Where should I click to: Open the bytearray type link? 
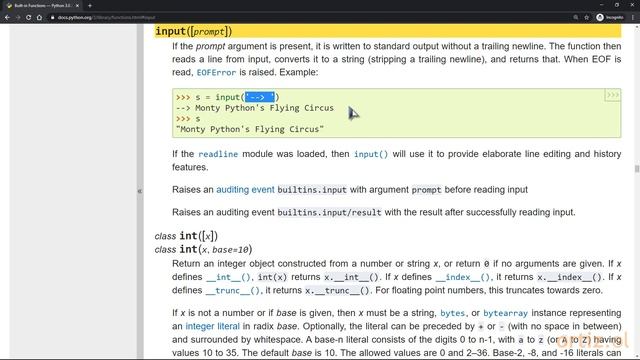click(505, 313)
